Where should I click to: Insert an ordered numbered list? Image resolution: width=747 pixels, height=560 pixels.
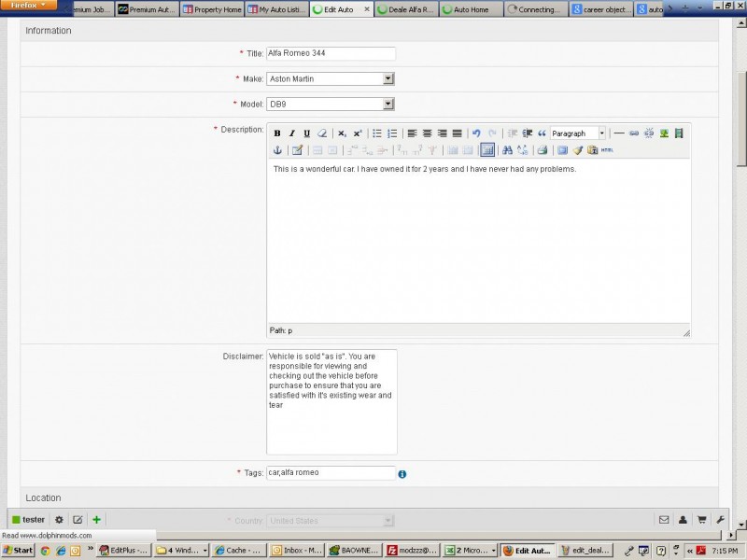(392, 133)
